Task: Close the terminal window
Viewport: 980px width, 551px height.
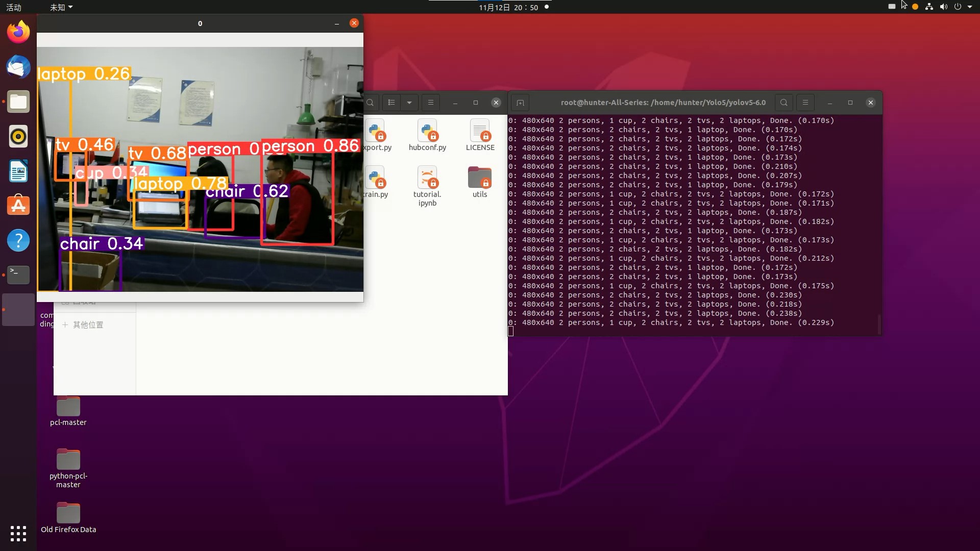Action: click(x=871, y=103)
